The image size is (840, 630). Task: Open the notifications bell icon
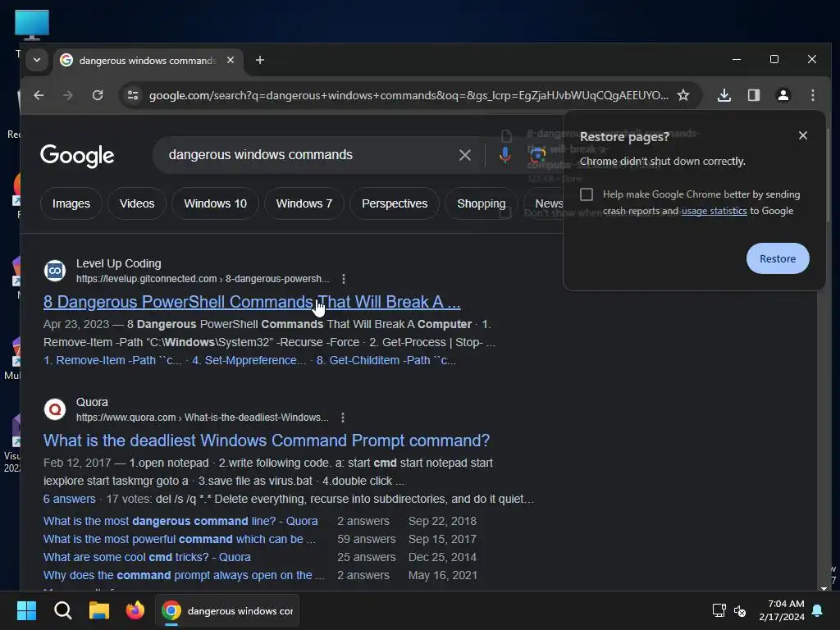click(818, 610)
